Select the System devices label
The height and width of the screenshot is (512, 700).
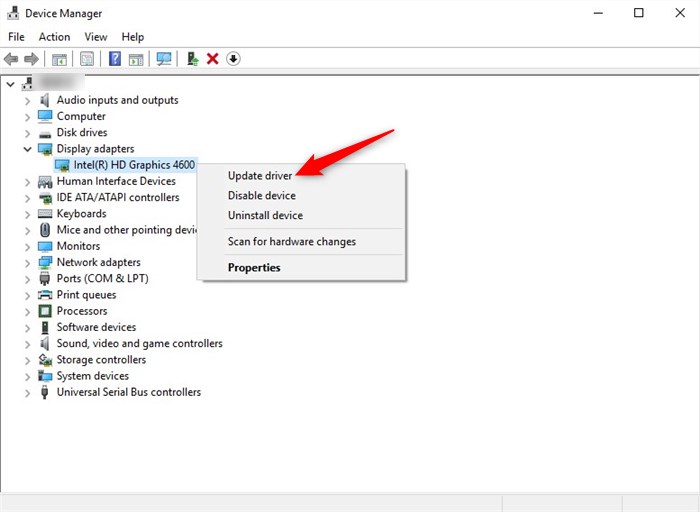[92, 376]
